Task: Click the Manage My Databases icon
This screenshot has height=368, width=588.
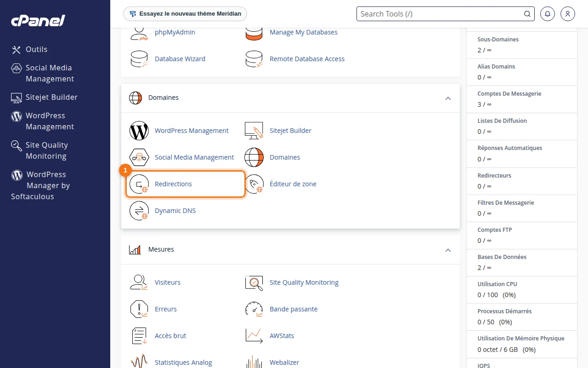Action: click(x=254, y=33)
